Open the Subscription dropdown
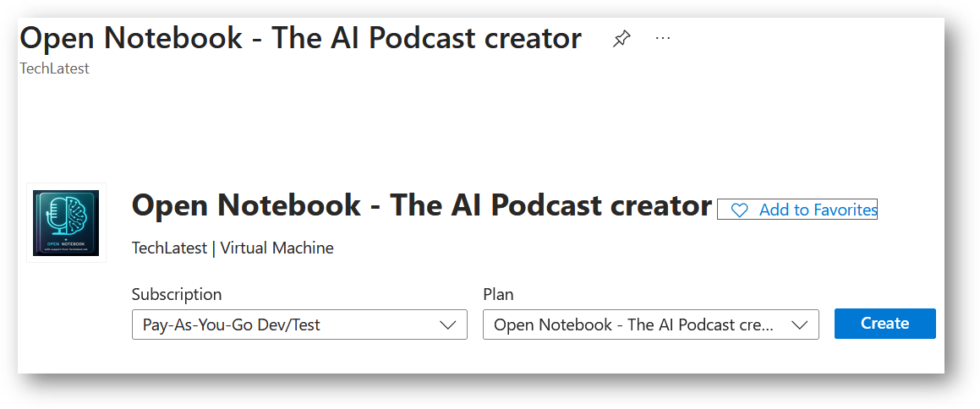 (299, 324)
